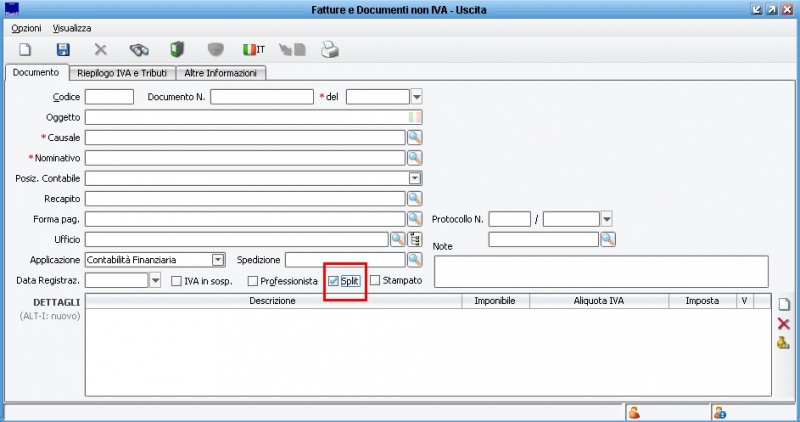This screenshot has height=422, width=800.
Task: Open lookup next to the Spedizione field
Action: (x=415, y=260)
